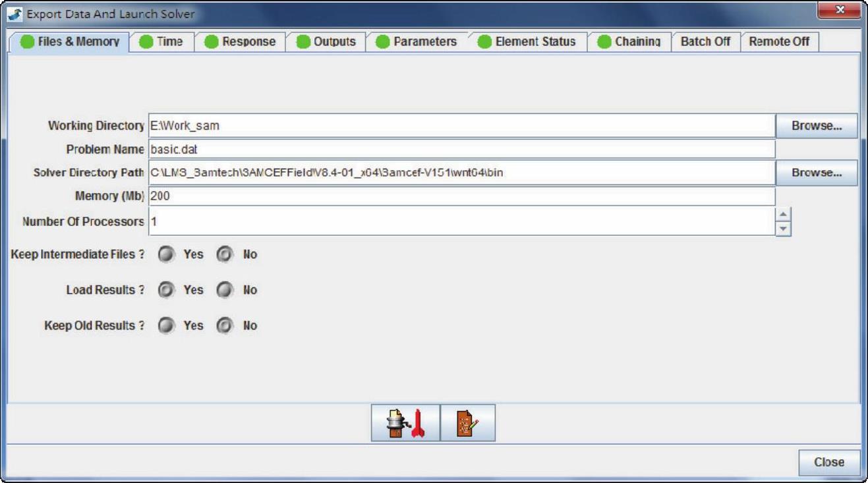The image size is (868, 483).
Task: Browse for the Solver Directory Path
Action: [817, 173]
